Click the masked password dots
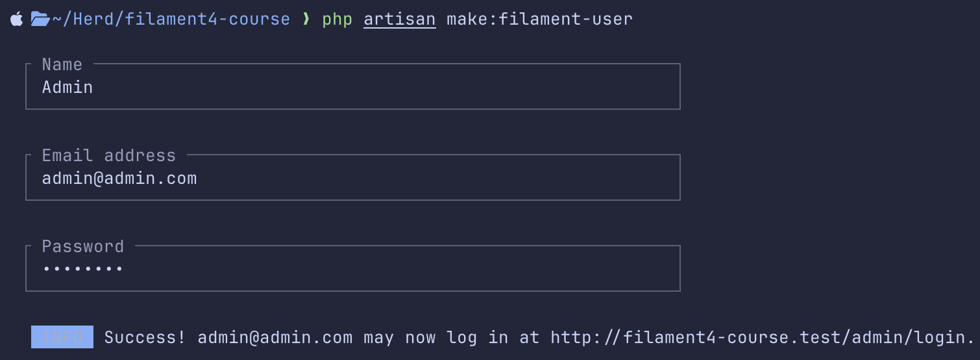Screen dimensions: 980x360 [83, 268]
